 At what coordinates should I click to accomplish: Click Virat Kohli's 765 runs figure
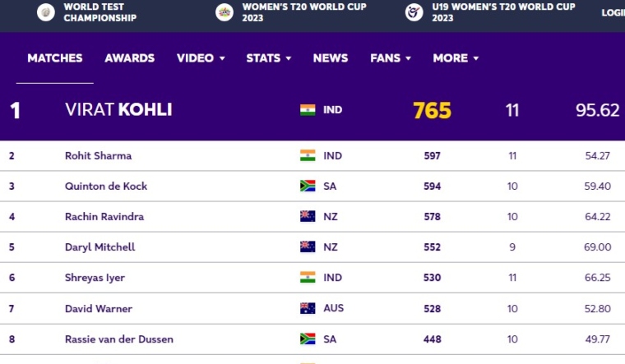point(432,110)
